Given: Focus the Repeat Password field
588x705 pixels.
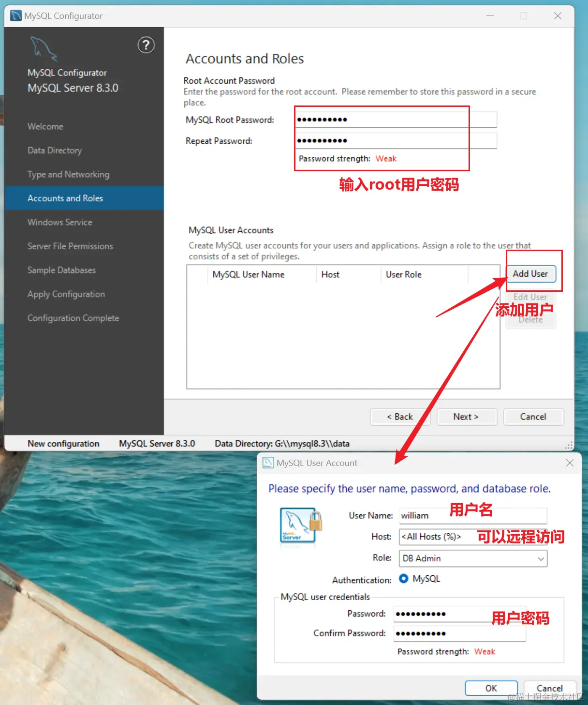Looking at the screenshot, I should (396, 141).
